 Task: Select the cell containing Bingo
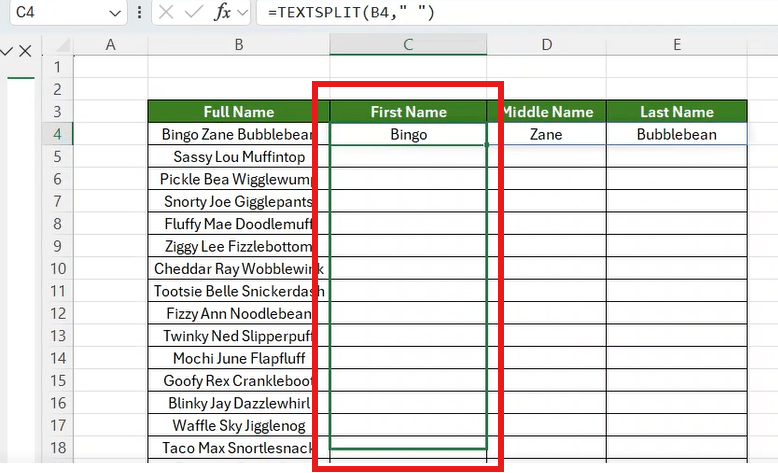(x=408, y=134)
